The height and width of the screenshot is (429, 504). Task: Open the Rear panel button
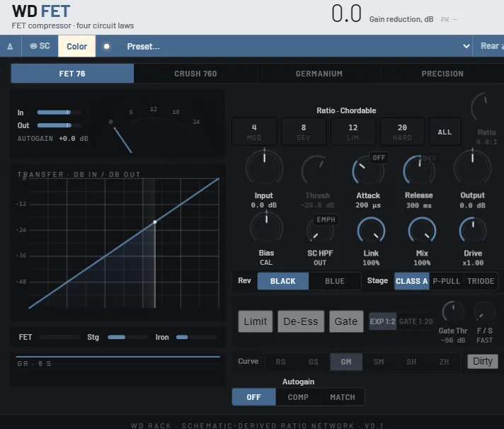(x=488, y=46)
